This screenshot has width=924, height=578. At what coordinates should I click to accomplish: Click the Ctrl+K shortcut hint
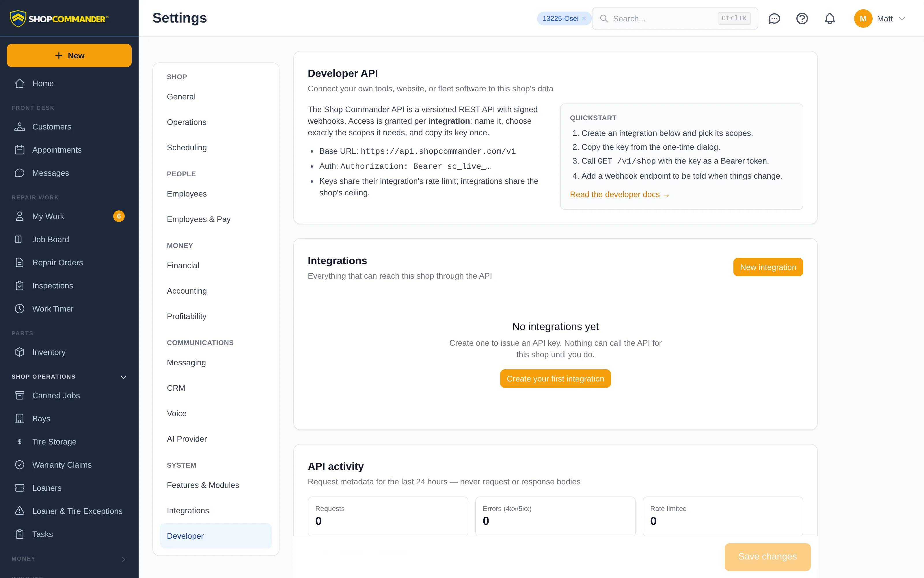pos(734,18)
